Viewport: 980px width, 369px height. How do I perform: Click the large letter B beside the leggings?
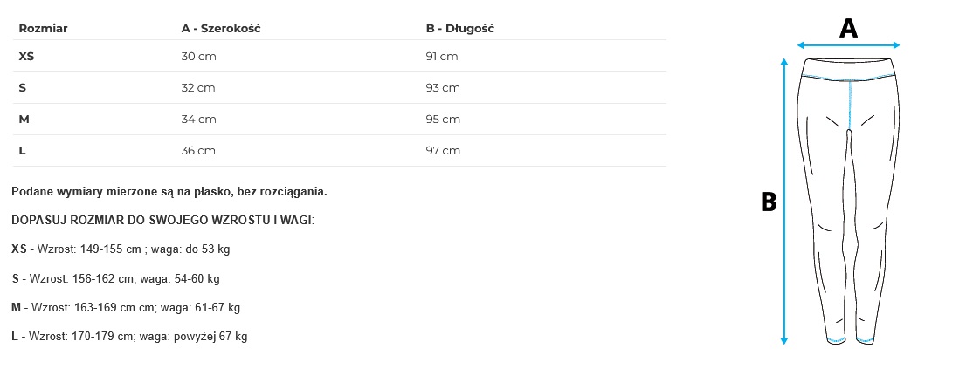tap(769, 202)
